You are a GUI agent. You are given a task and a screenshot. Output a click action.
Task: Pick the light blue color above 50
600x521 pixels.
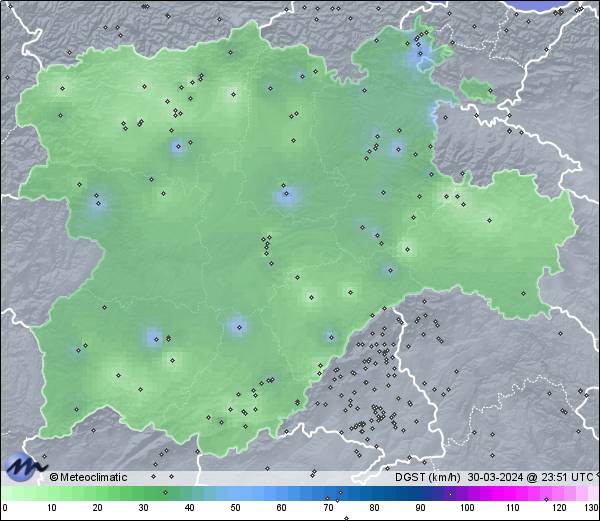(x=235, y=493)
